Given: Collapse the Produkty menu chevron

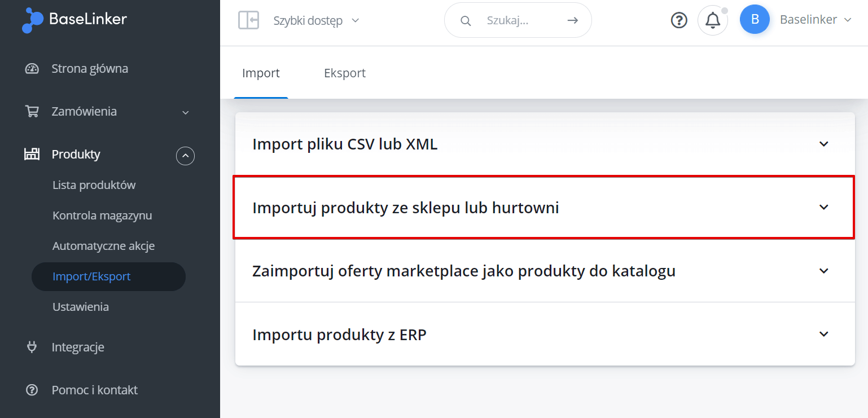Looking at the screenshot, I should click(x=185, y=155).
